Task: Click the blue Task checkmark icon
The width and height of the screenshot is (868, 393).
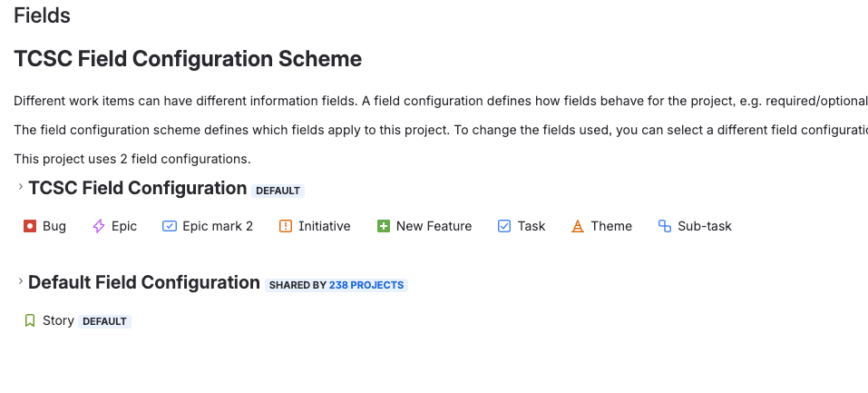Action: [x=505, y=226]
